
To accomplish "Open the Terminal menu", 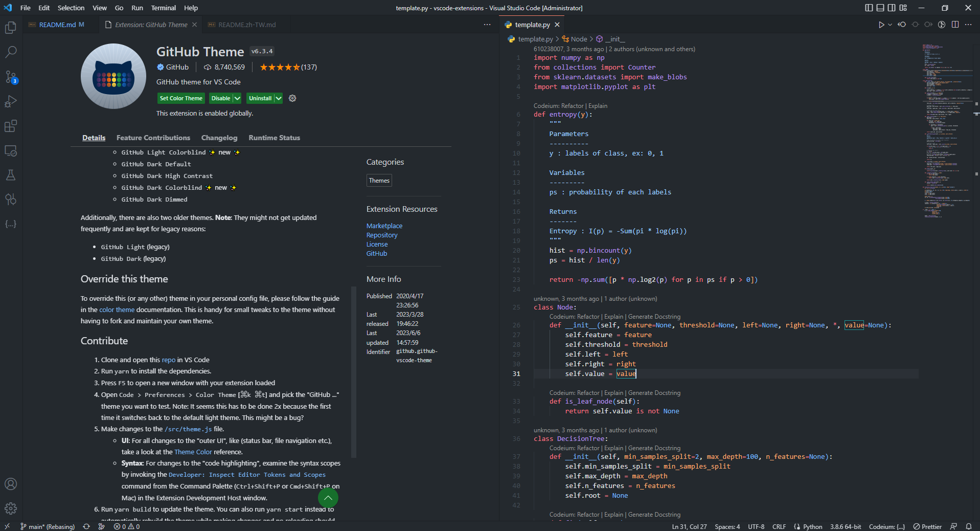I will coord(163,8).
